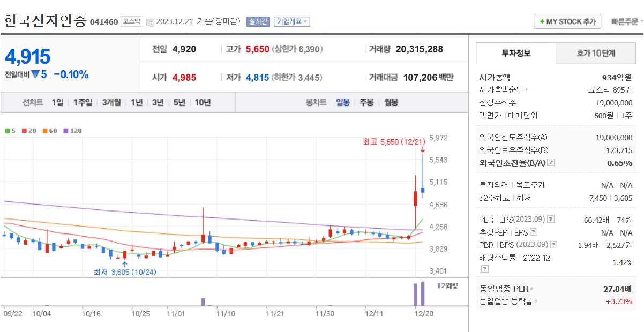Click the 시가 value 4,985
Viewport: 644px width, 332px height.
coord(184,78)
